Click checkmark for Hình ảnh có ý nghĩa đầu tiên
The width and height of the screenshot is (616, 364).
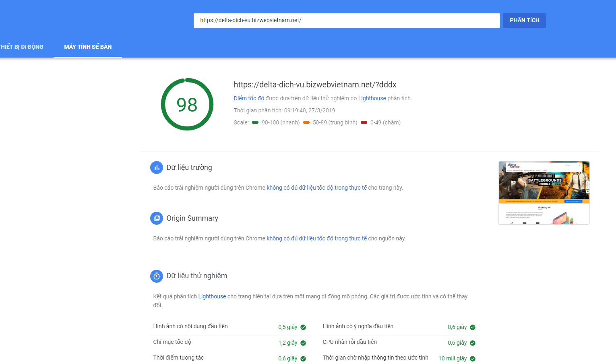tap(473, 327)
